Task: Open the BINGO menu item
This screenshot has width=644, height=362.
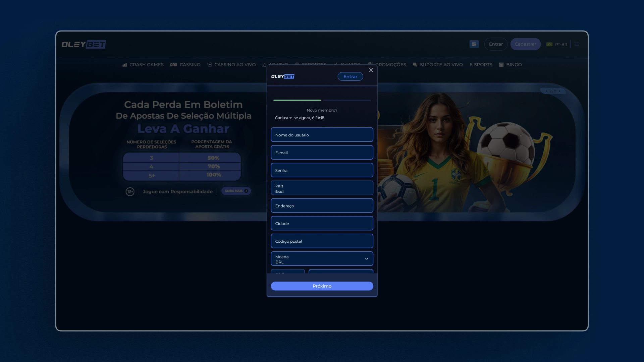Action: [x=510, y=65]
